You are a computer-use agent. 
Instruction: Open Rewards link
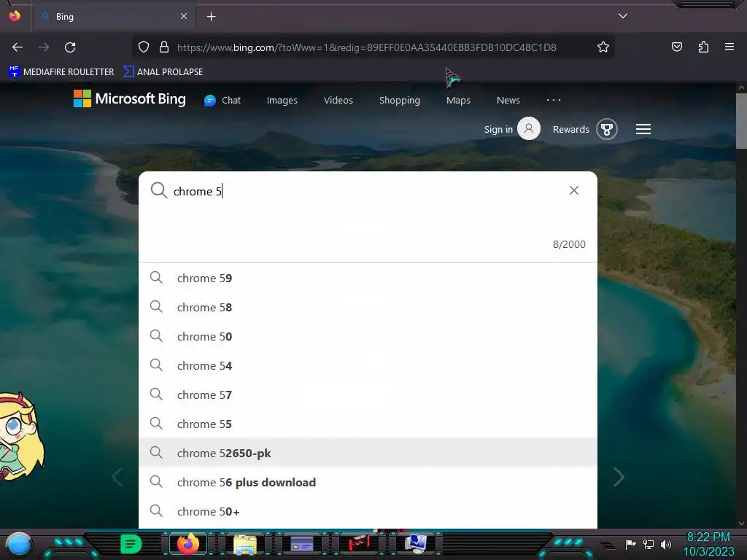tap(570, 130)
